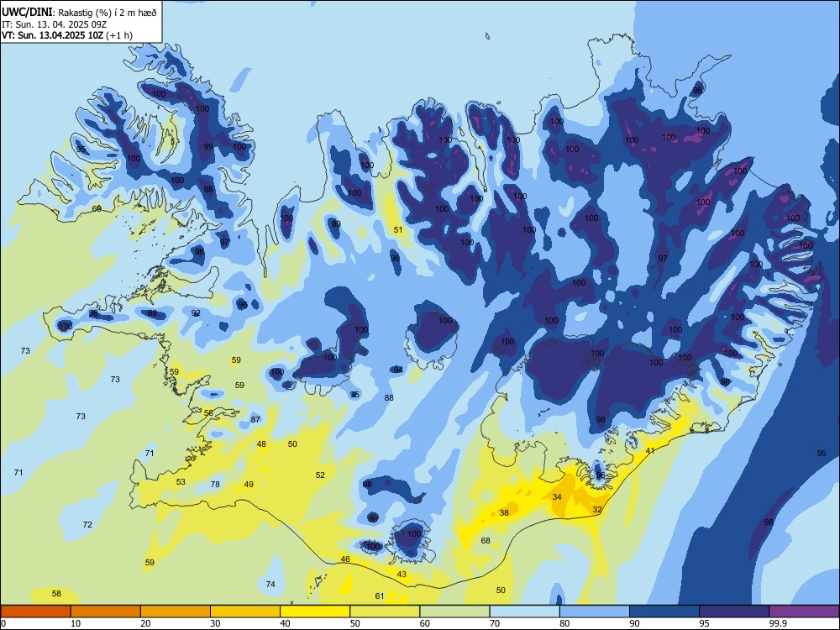Image resolution: width=840 pixels, height=630 pixels.
Task: Click the humidity value 49 on the map
Action: coord(249,484)
